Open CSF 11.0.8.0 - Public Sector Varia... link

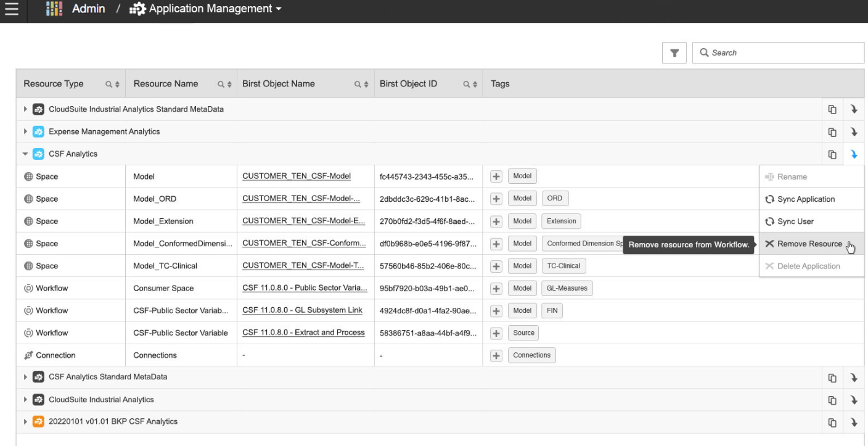[x=305, y=288]
